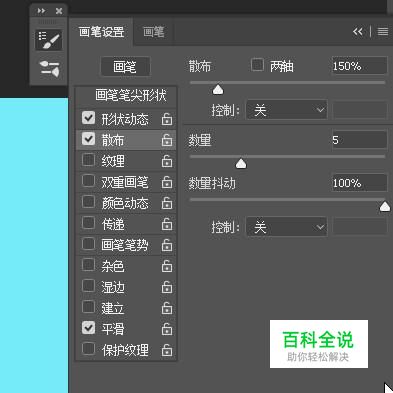
Task: Open the Clone Source panel icon
Action: tap(49, 68)
